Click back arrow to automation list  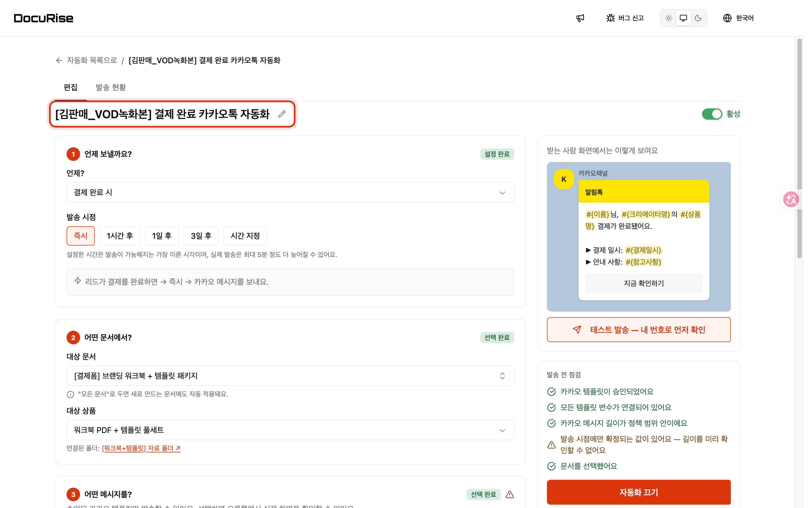pos(59,60)
